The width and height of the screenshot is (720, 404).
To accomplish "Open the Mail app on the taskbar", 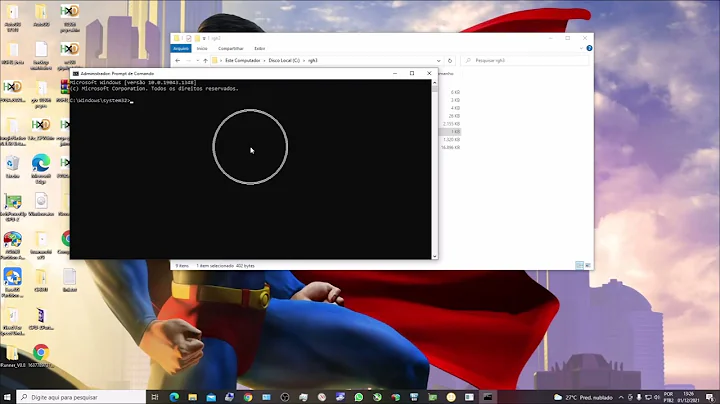I will click(211, 397).
